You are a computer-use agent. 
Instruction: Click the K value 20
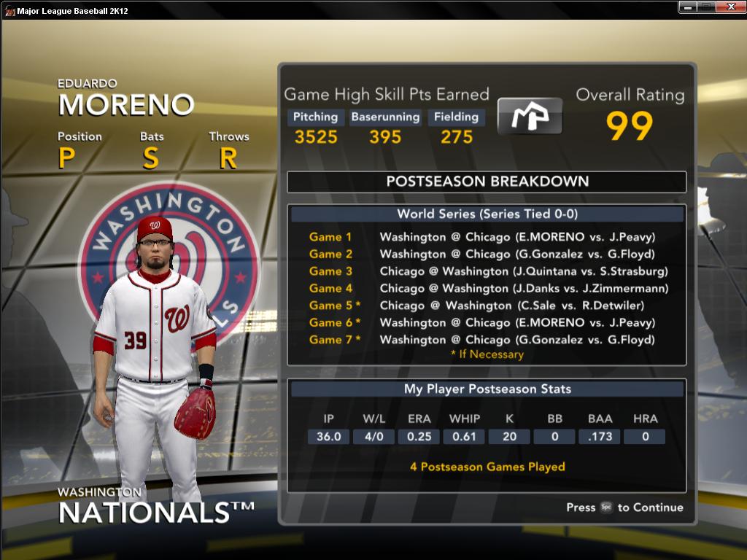509,437
